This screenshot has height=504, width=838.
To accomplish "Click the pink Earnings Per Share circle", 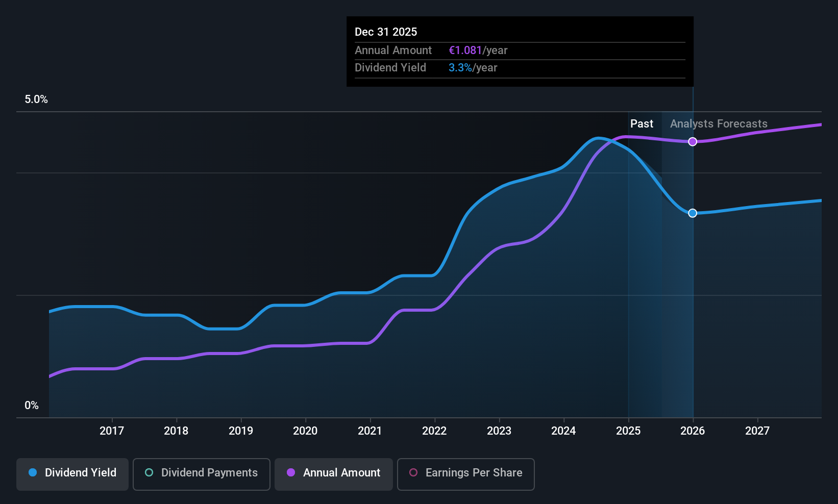I will (413, 472).
